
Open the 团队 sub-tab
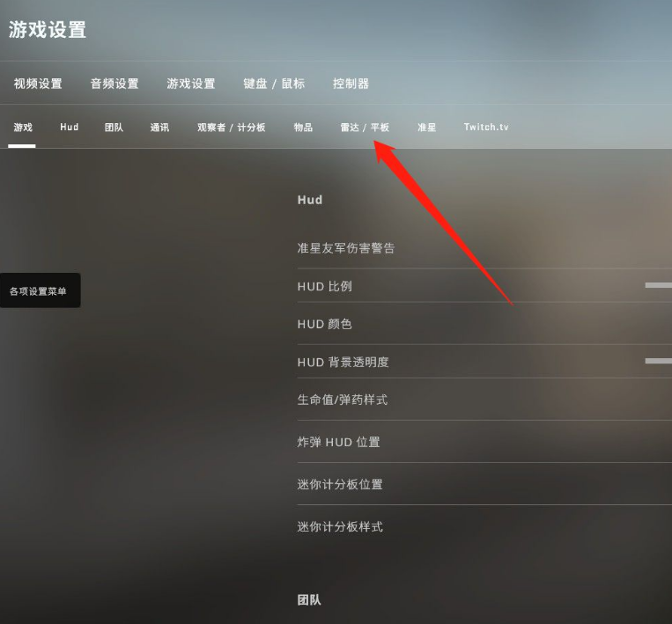click(114, 128)
